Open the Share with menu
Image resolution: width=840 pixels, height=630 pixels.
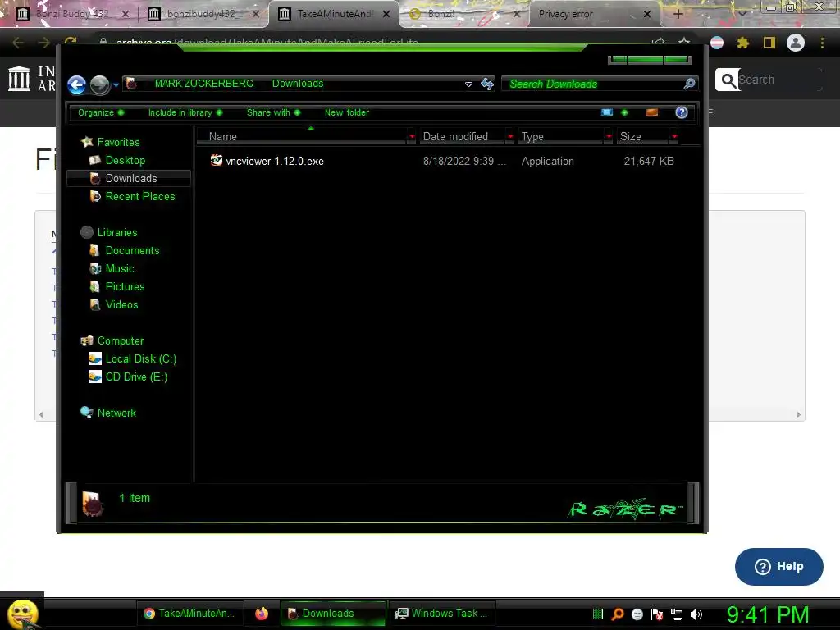(x=273, y=112)
